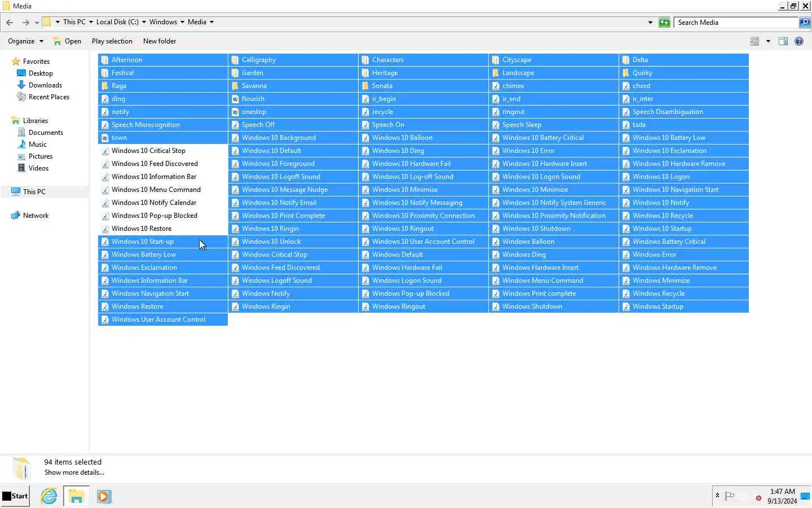Toggle the preview pane icon

[x=783, y=41]
